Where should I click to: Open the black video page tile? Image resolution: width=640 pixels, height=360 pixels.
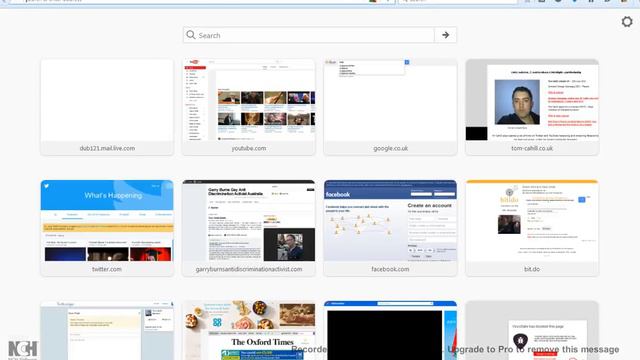coord(390,330)
